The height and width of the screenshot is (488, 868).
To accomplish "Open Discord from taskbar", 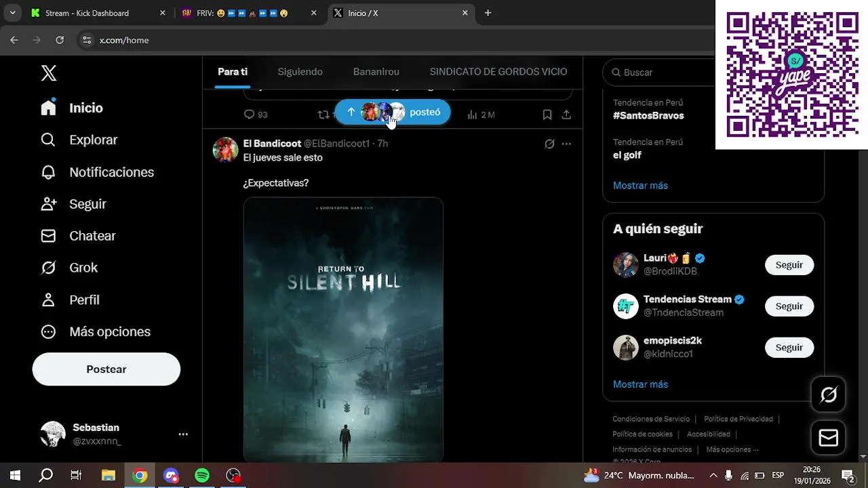I will click(x=171, y=475).
